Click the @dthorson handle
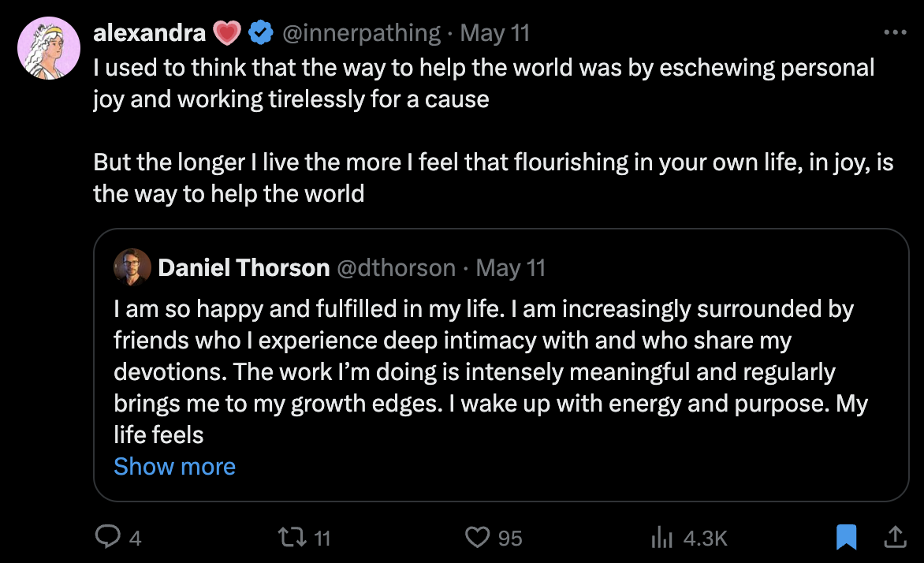 click(397, 268)
